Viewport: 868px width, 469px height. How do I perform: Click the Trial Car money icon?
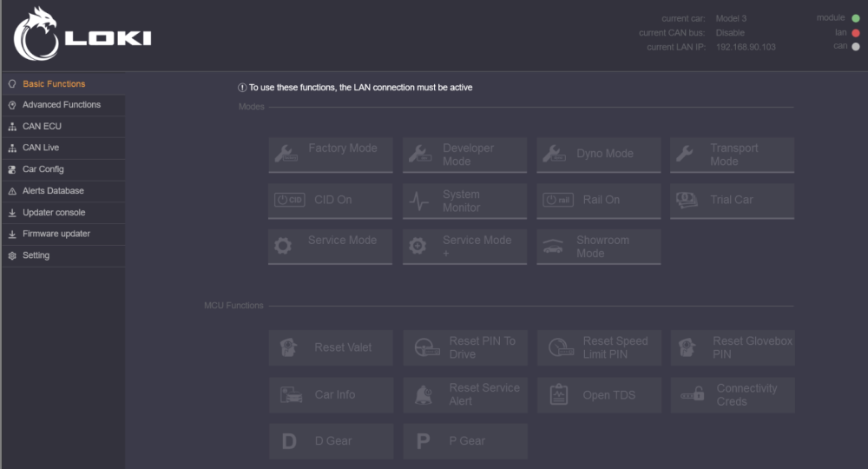click(687, 200)
